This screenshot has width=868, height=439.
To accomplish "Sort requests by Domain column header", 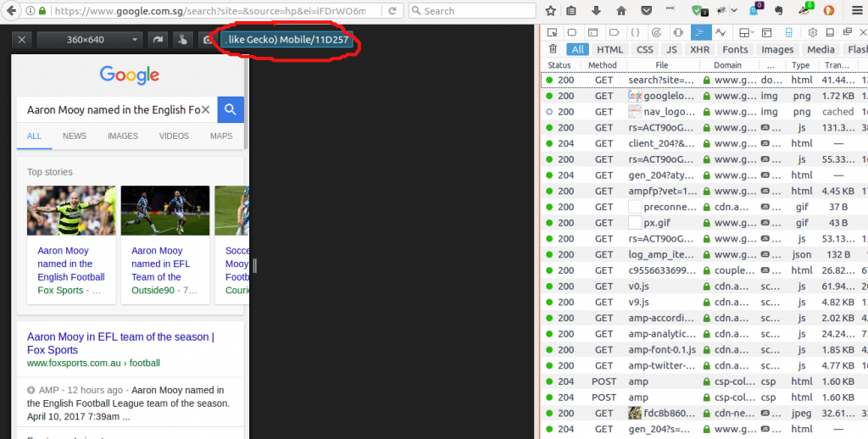I will [727, 64].
